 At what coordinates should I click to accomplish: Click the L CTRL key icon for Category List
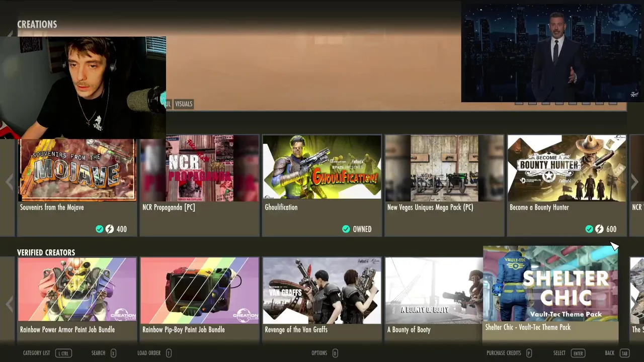pyautogui.click(x=63, y=353)
